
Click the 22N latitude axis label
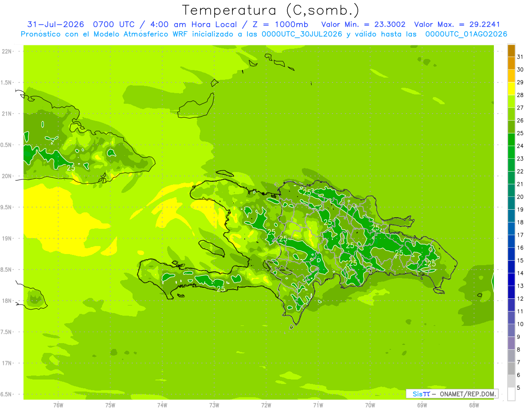tap(7, 51)
